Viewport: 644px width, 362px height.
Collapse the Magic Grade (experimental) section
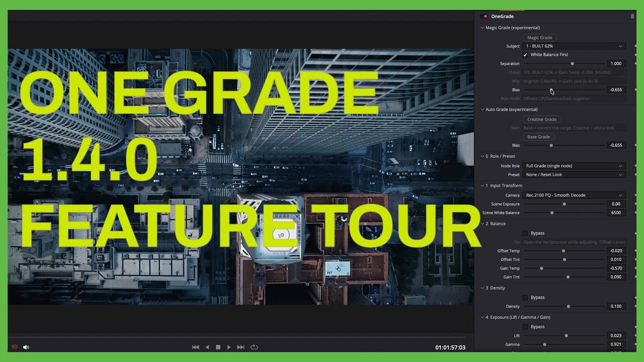482,28
